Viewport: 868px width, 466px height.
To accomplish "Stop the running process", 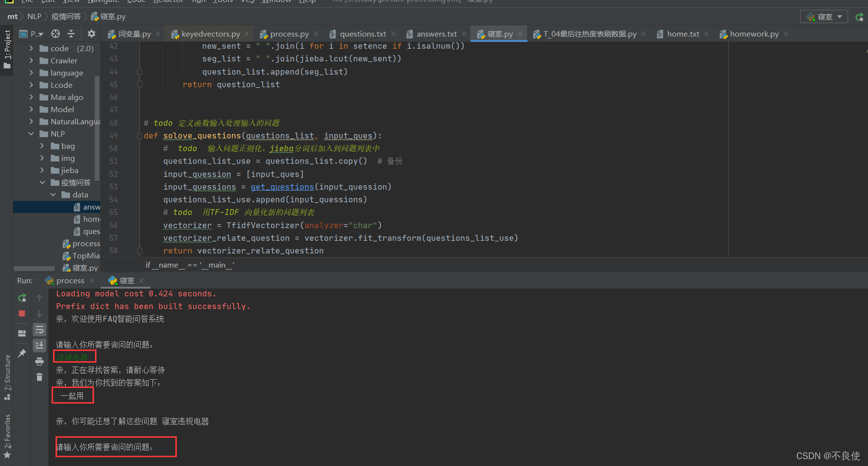I will tap(22, 313).
